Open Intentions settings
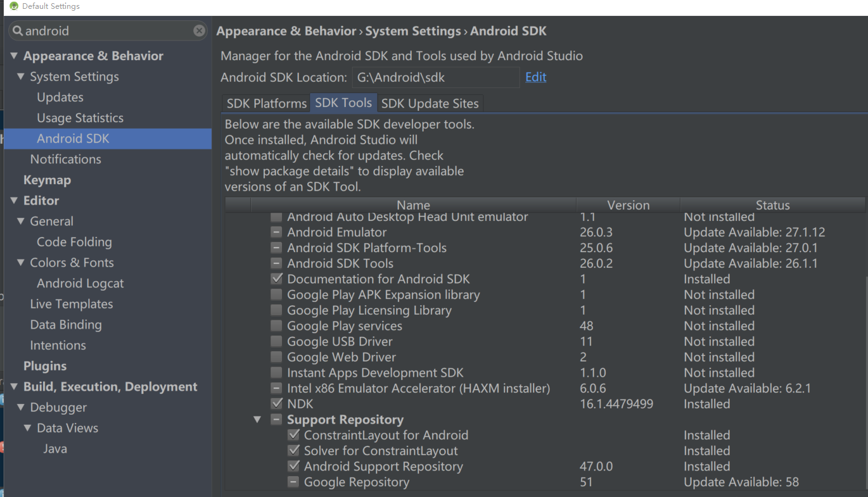 pyautogui.click(x=58, y=346)
